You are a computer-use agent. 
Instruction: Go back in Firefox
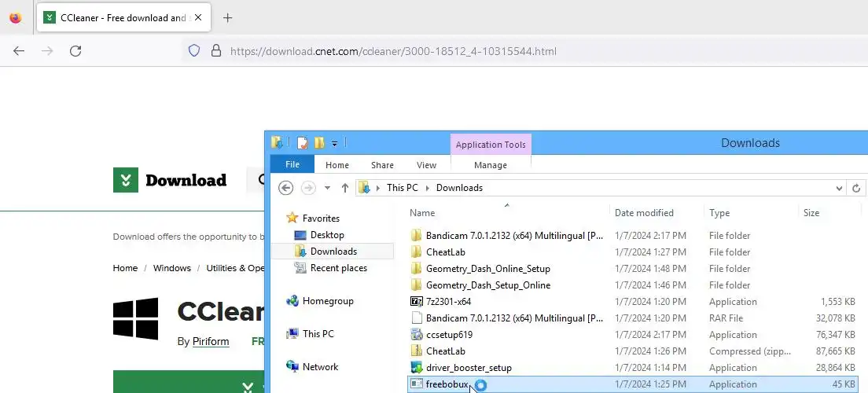(x=19, y=51)
